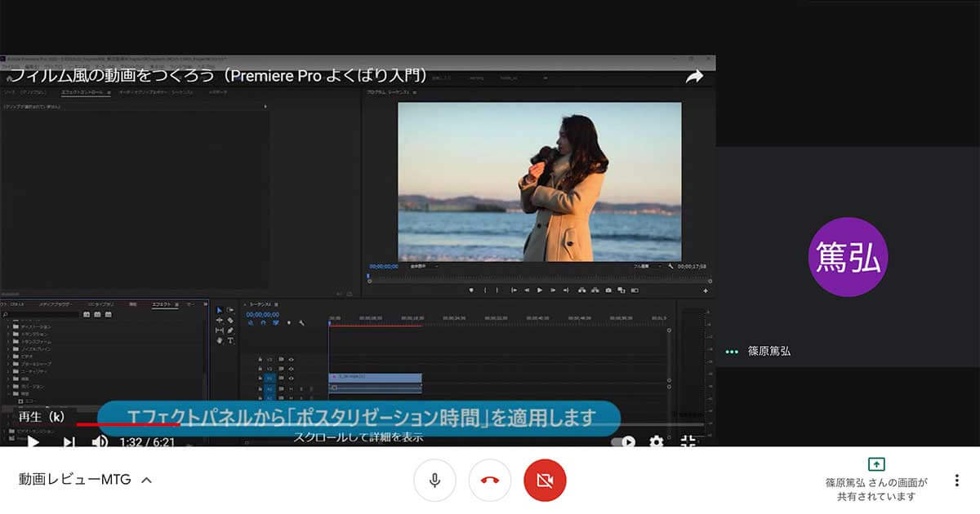Expand the ブラー&シャープ effects folder
This screenshot has width=980, height=514.
pos(7,364)
